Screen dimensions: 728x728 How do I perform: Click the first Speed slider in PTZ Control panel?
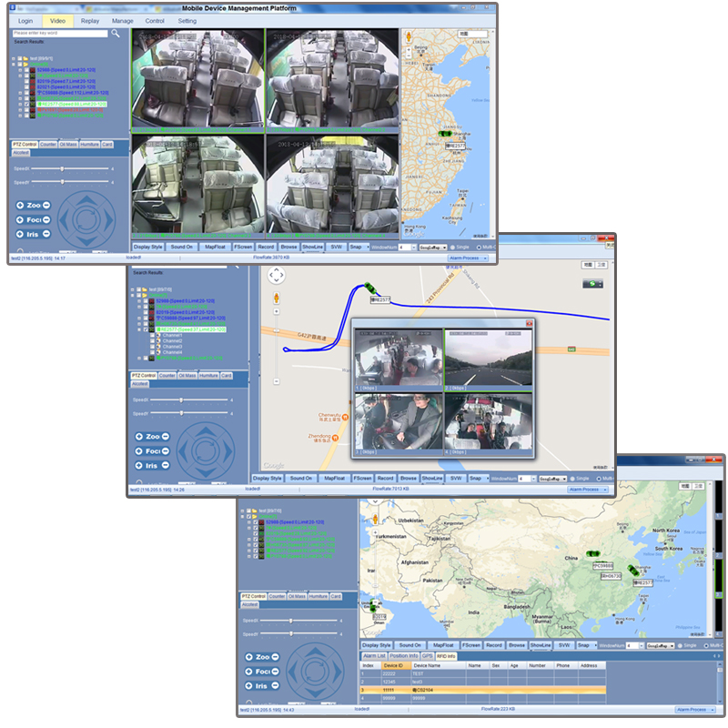[x=62, y=168]
